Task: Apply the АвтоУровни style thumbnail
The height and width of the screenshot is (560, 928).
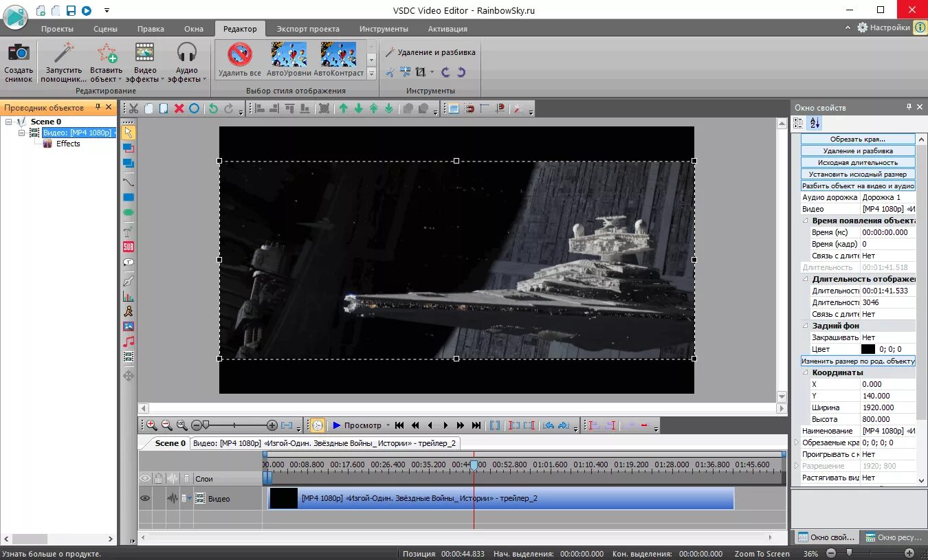Action: (x=289, y=54)
